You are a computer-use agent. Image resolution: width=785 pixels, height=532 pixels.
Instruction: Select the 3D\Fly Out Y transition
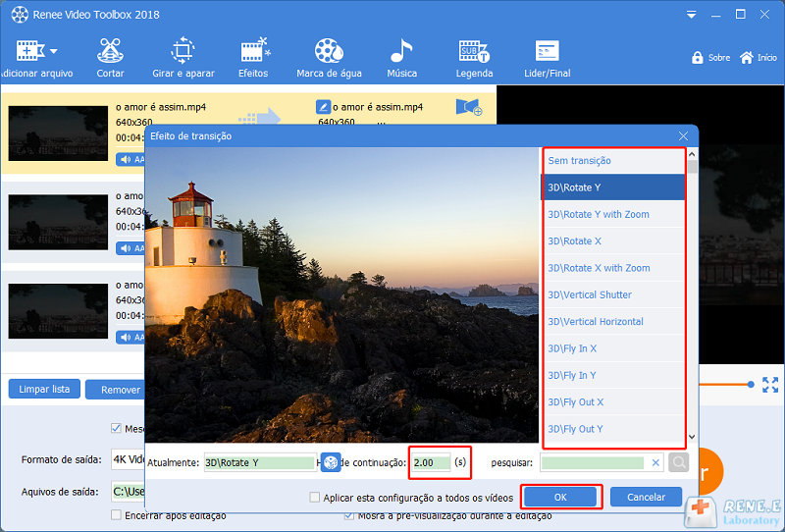(x=612, y=429)
